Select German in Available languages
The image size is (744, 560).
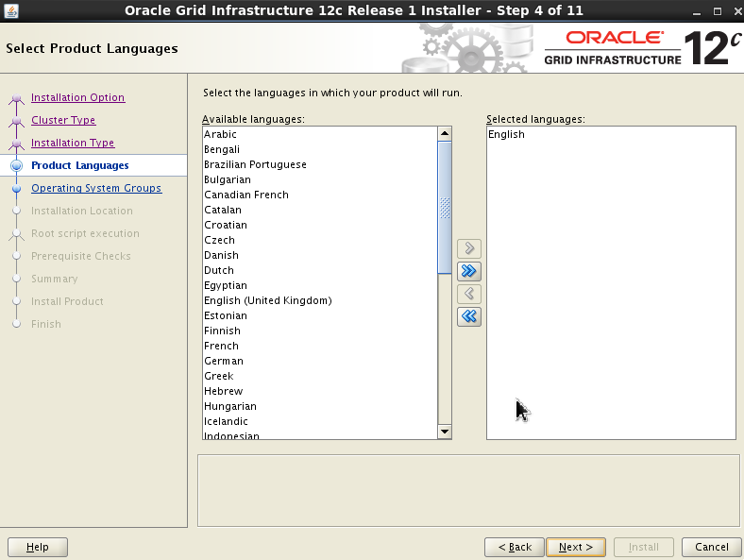[320, 361]
